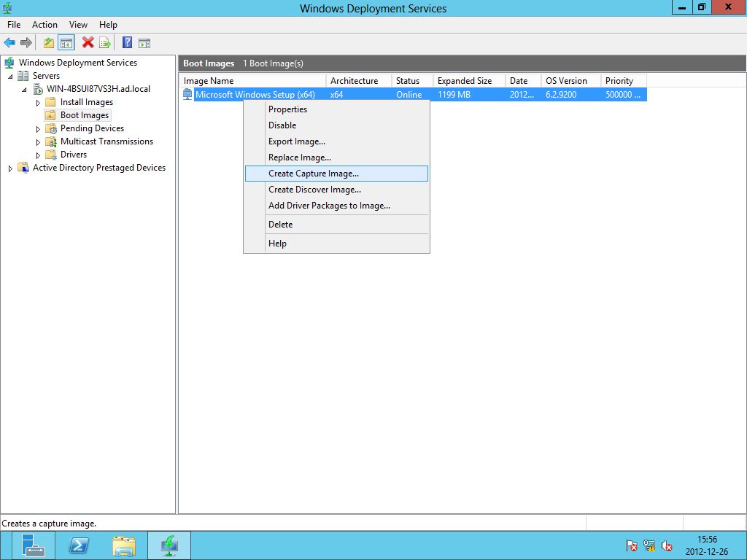Sort by Architecture column header
The height and width of the screenshot is (560, 747).
[x=359, y=81]
